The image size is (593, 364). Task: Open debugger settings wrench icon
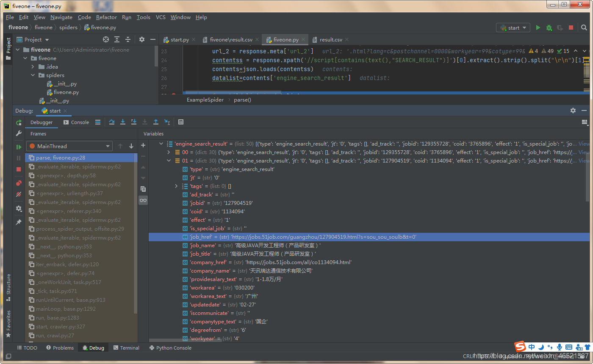(x=19, y=133)
